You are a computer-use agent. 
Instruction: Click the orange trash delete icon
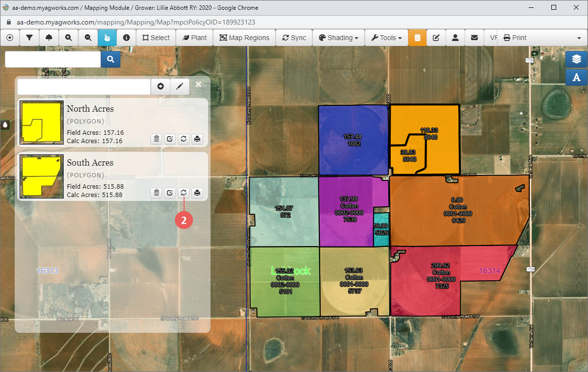pos(417,38)
